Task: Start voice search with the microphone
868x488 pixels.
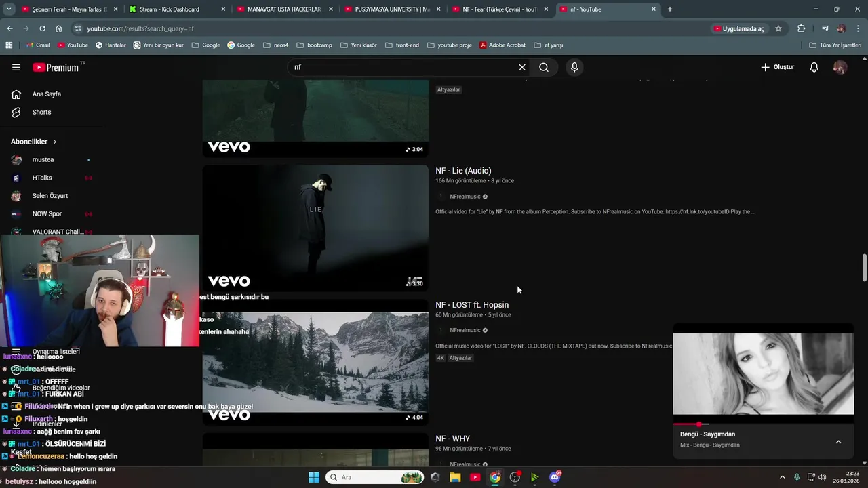Action: tap(574, 67)
